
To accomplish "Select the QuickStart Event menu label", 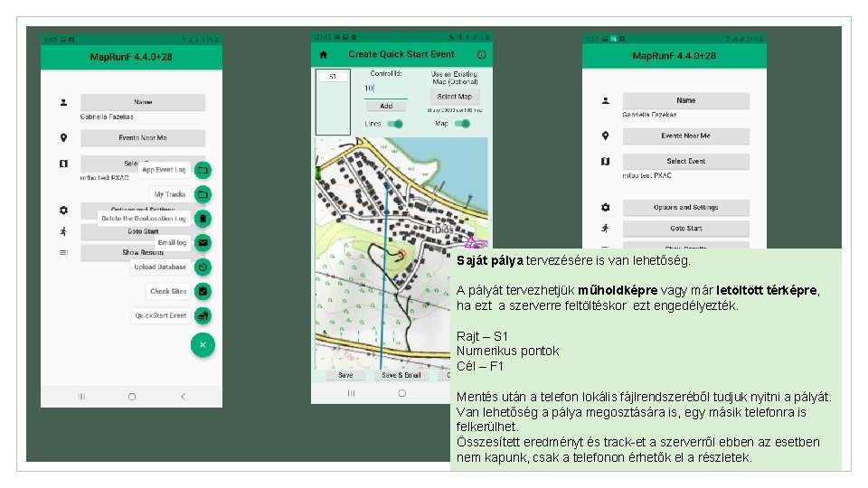I will point(161,315).
